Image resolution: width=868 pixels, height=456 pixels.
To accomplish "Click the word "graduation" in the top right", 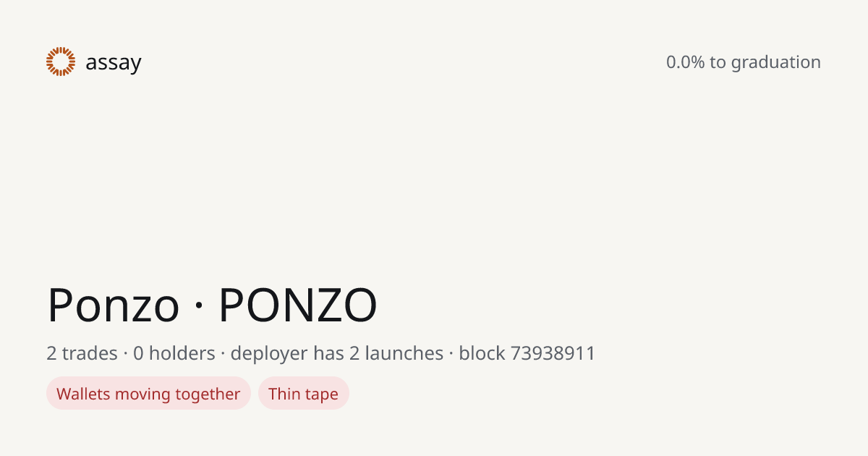I will point(775,63).
